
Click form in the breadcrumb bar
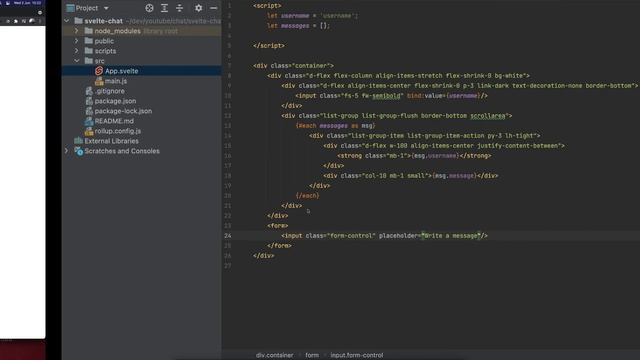pyautogui.click(x=312, y=355)
